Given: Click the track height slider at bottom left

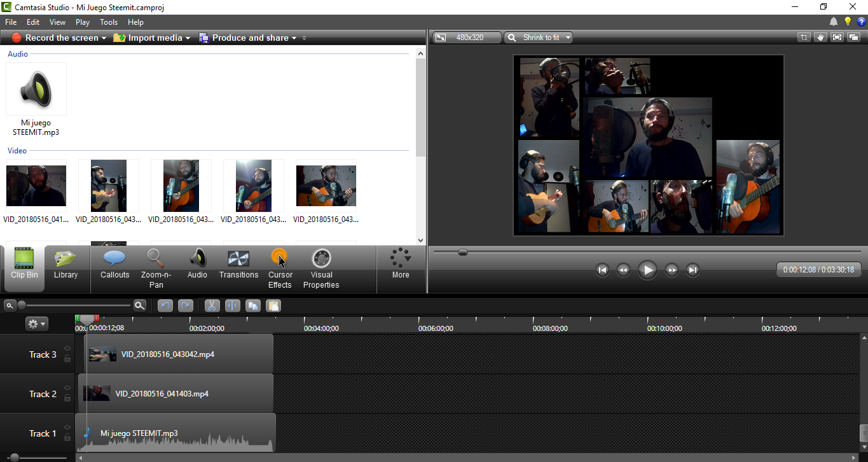Looking at the screenshot, I should (x=14, y=458).
